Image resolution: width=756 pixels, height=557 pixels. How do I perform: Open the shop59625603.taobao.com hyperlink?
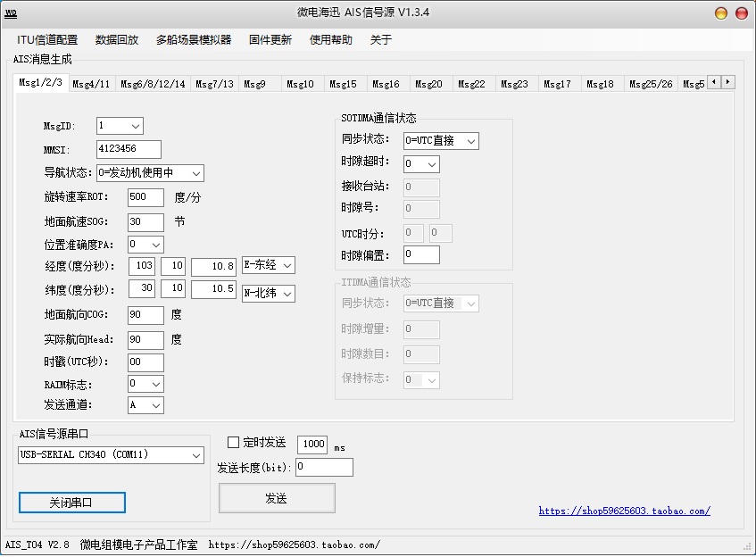tap(625, 511)
